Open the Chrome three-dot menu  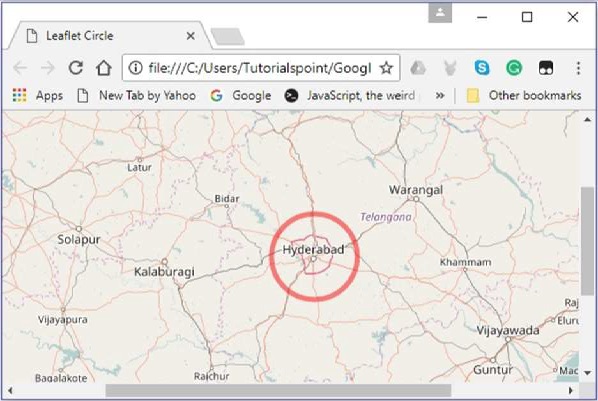(578, 68)
